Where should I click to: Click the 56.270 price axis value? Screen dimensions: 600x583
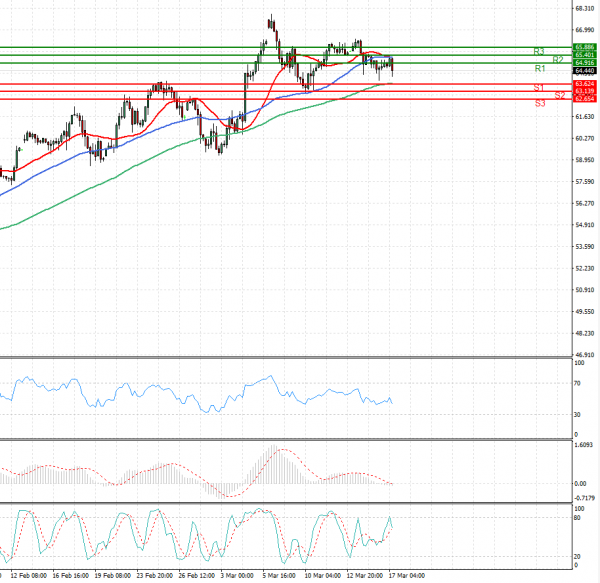[585, 203]
